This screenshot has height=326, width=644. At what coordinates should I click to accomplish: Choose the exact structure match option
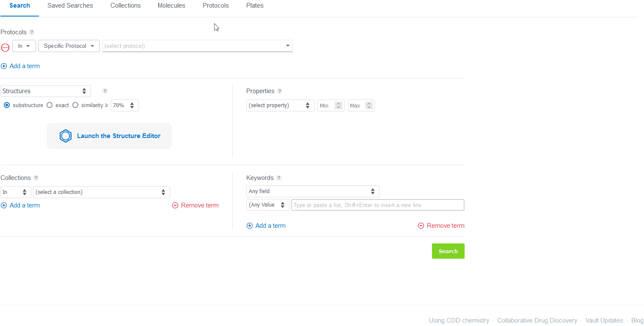point(50,105)
